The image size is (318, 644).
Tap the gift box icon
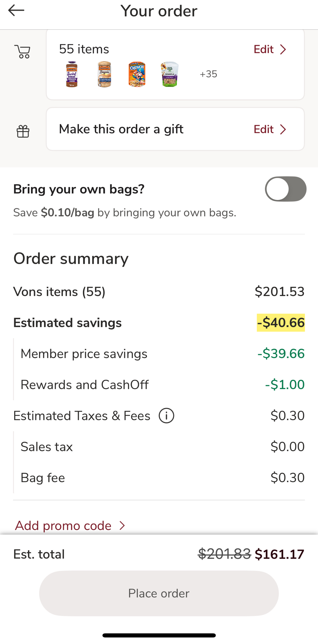point(23,131)
